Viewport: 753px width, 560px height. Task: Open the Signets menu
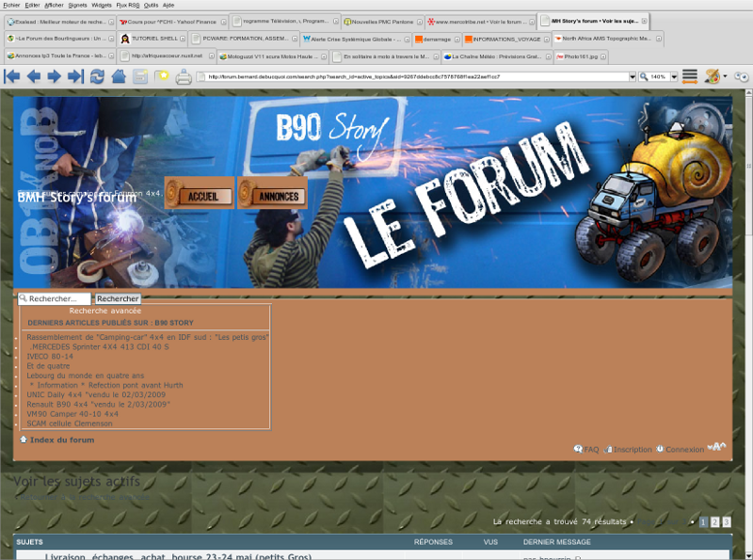coord(79,5)
